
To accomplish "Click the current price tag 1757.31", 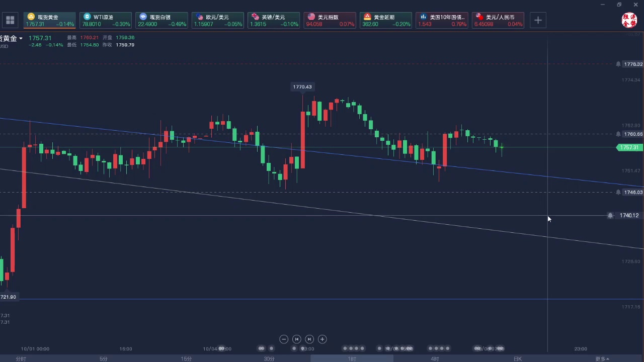I will tap(629, 148).
